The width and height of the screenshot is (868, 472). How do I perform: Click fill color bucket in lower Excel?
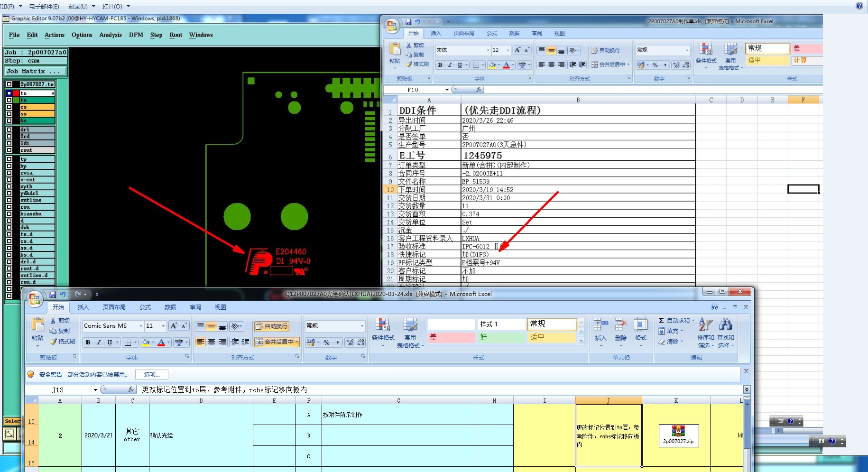pos(146,342)
